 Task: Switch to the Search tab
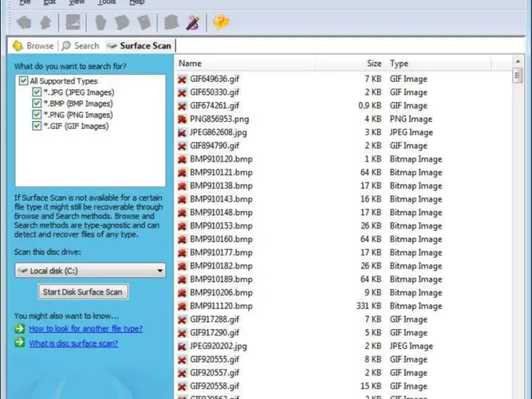pos(80,46)
